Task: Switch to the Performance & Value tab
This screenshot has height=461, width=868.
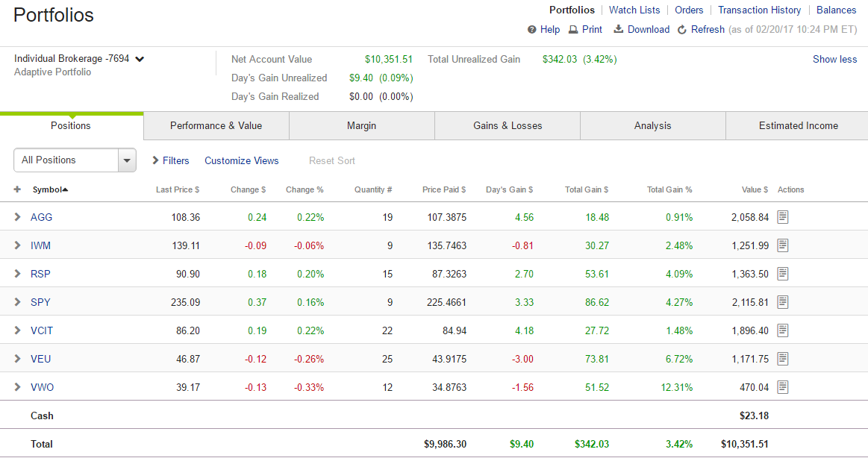Action: (216, 126)
